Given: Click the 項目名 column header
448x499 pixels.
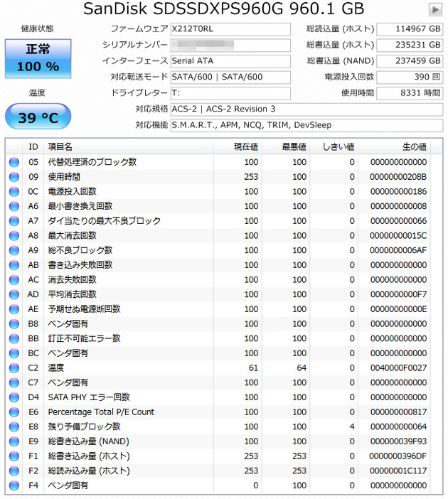Looking at the screenshot, I should click(x=129, y=146).
